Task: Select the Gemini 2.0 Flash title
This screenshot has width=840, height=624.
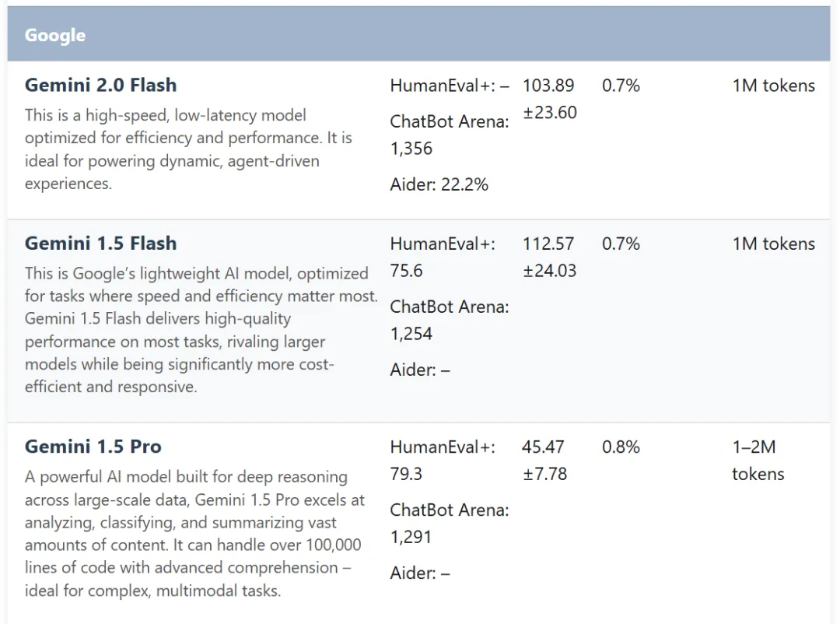Action: 100,86
